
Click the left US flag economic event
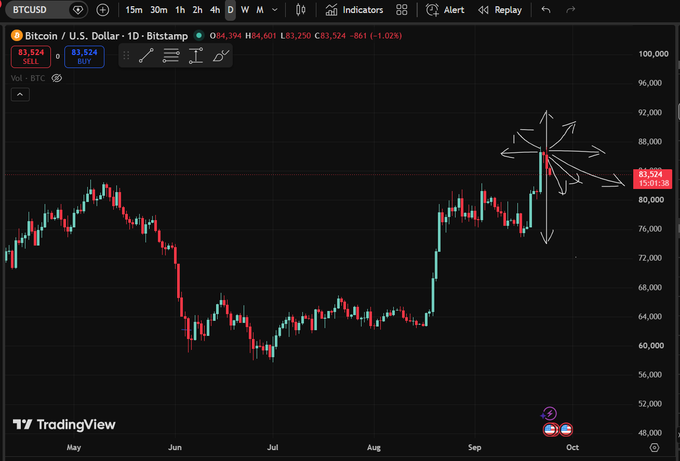click(x=550, y=430)
